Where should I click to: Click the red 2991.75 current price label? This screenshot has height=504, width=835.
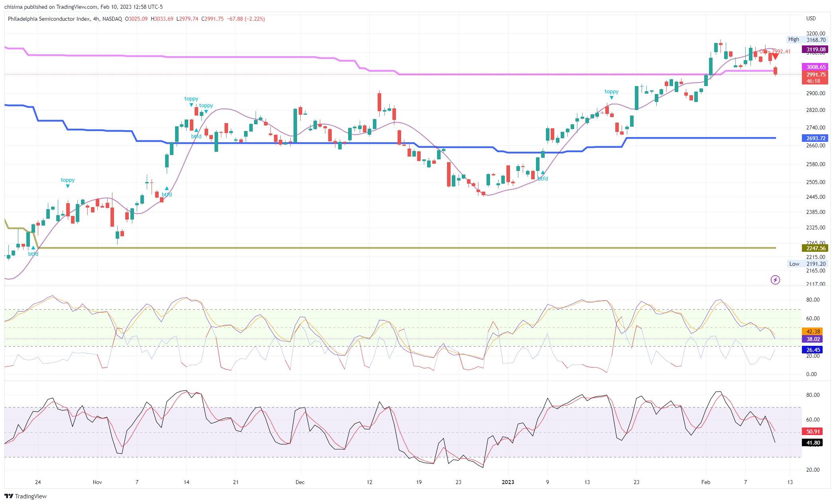click(815, 75)
